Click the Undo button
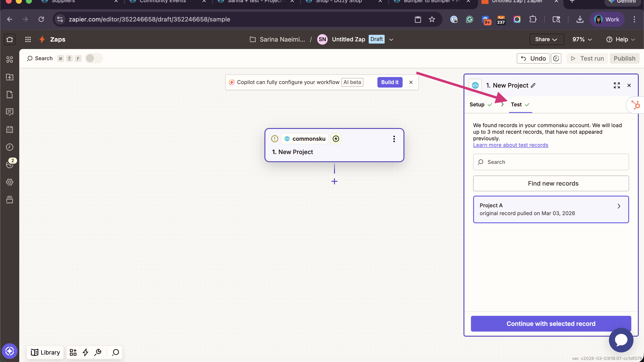The width and height of the screenshot is (644, 362). (x=533, y=58)
